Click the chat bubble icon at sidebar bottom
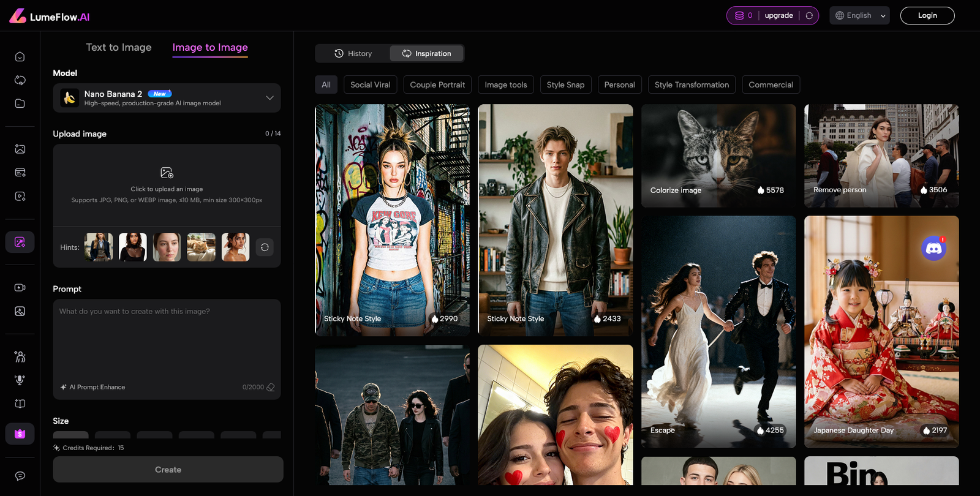 (x=20, y=476)
